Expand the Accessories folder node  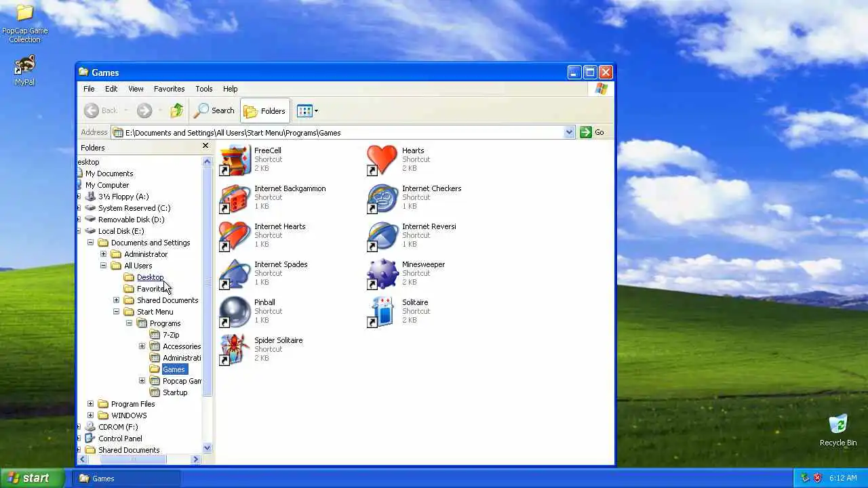(142, 346)
